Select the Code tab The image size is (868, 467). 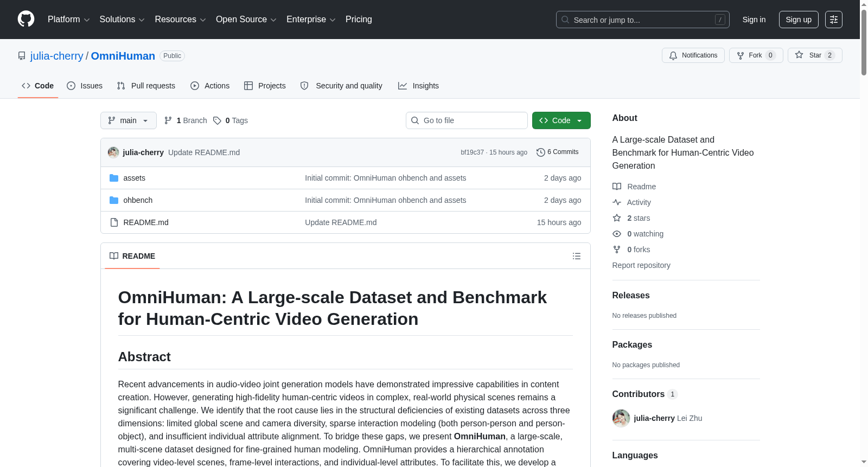point(38,86)
